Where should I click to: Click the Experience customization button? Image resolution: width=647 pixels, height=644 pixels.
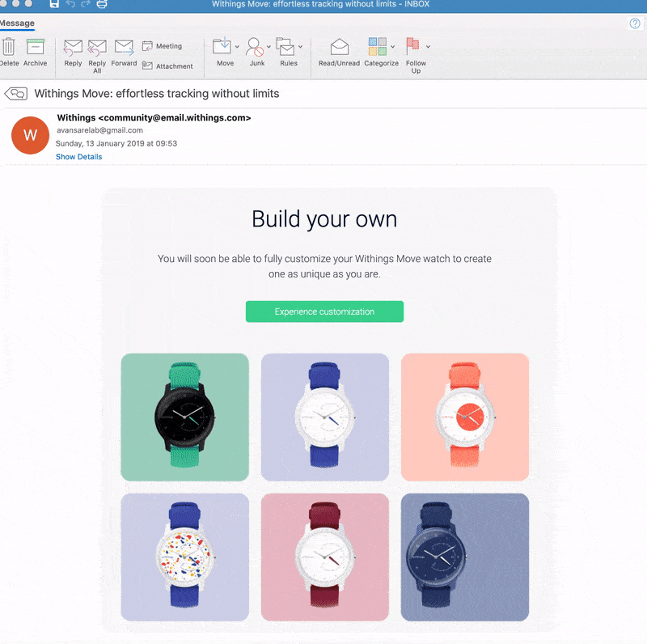tap(324, 311)
